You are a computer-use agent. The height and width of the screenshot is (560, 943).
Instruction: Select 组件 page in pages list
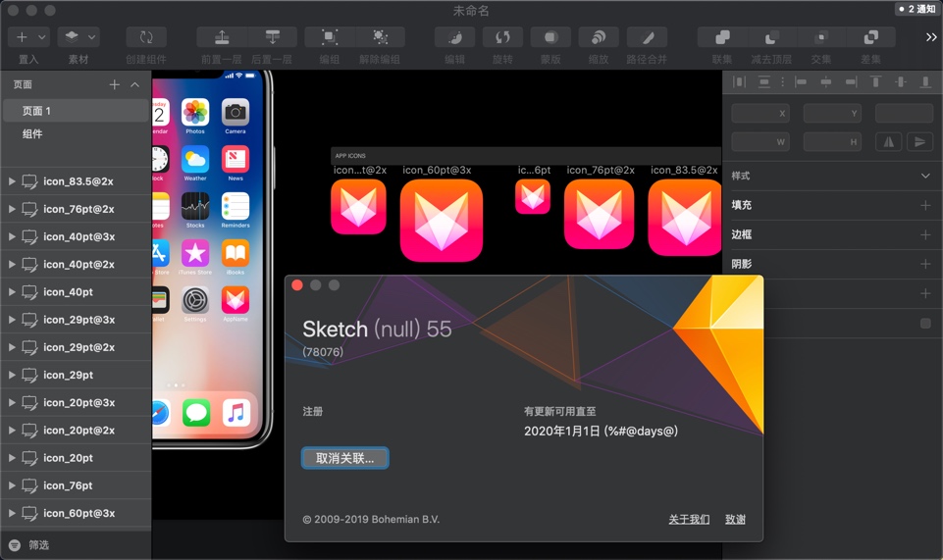click(76, 133)
